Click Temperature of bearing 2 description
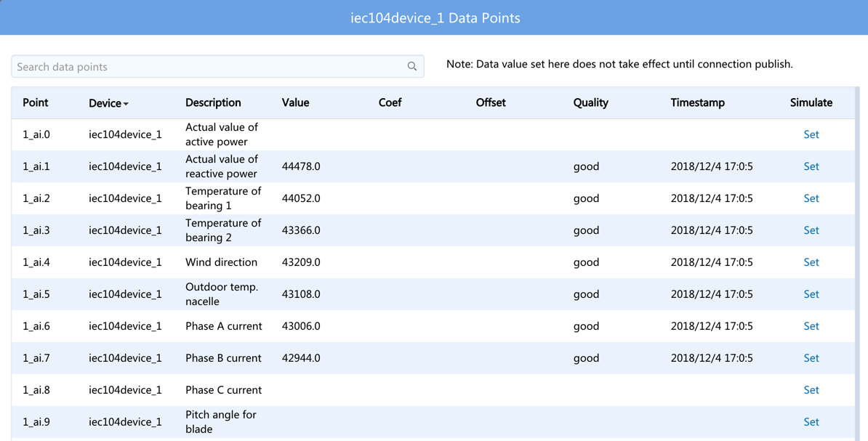Viewport: 868px width, 441px height. [x=223, y=230]
